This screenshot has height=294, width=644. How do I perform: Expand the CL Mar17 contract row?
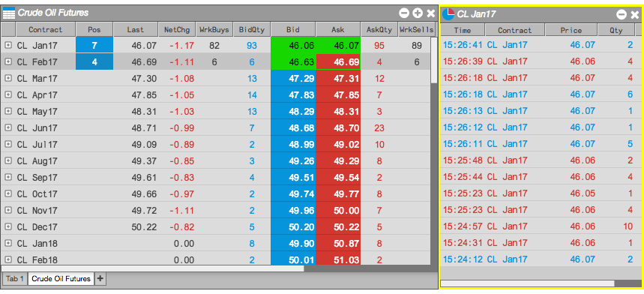(x=7, y=78)
